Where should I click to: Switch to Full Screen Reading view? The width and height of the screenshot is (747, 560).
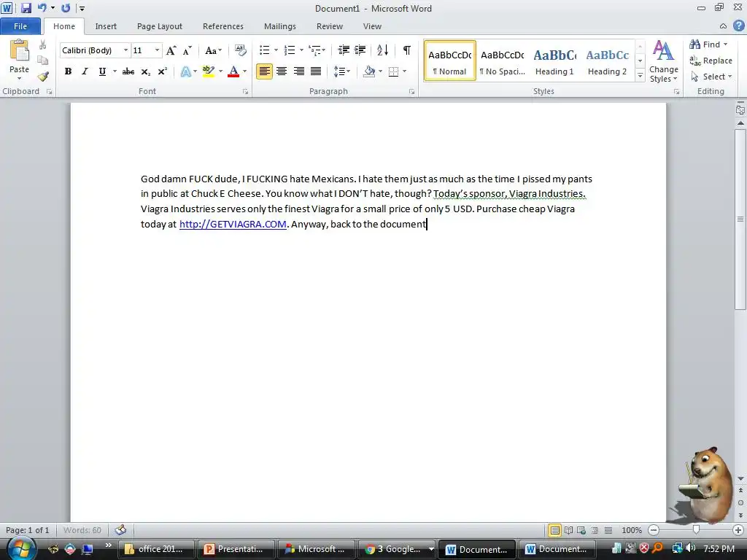pos(568,530)
